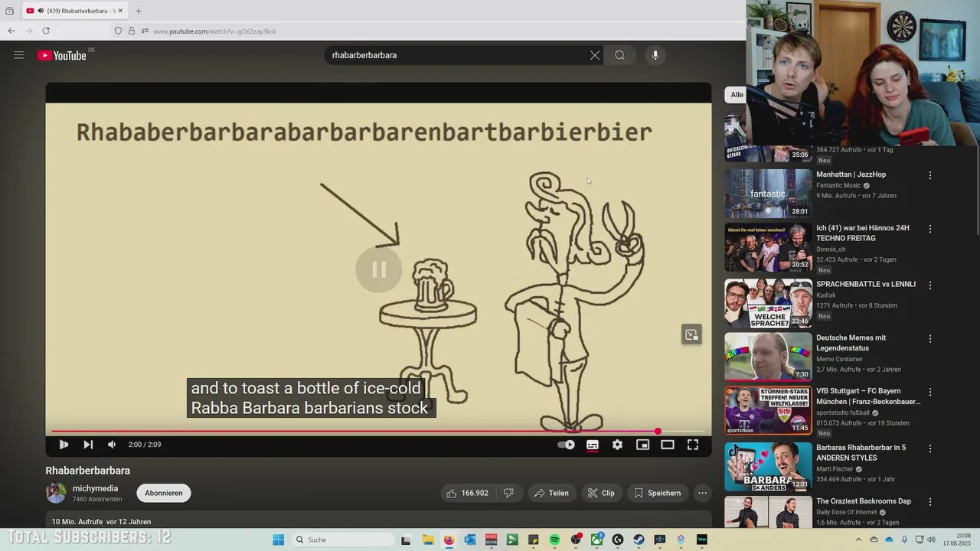Open the YouTube hamburger guide menu

click(19, 55)
